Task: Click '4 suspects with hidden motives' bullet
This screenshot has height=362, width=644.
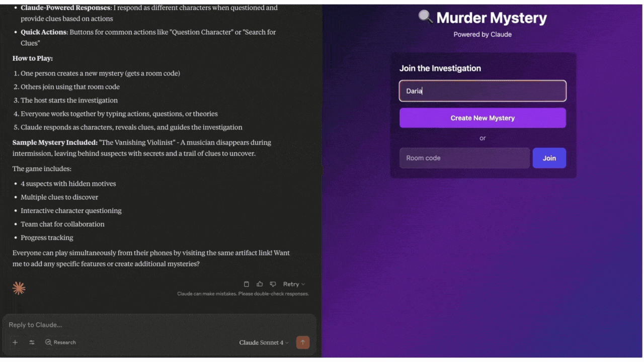Action: coord(68,184)
